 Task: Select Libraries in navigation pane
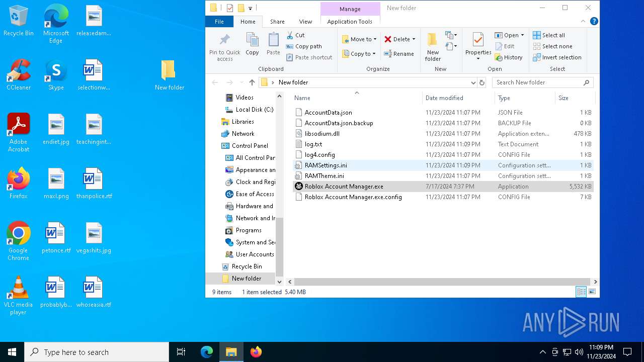[237, 122]
